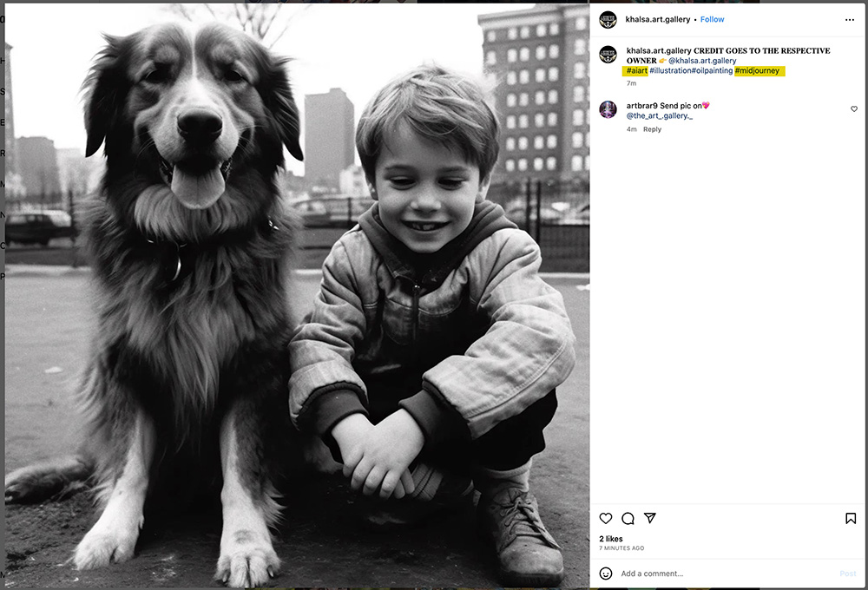Viewport: 868px width, 590px height.
Task: Click the dog and boy photo
Action: 297,295
